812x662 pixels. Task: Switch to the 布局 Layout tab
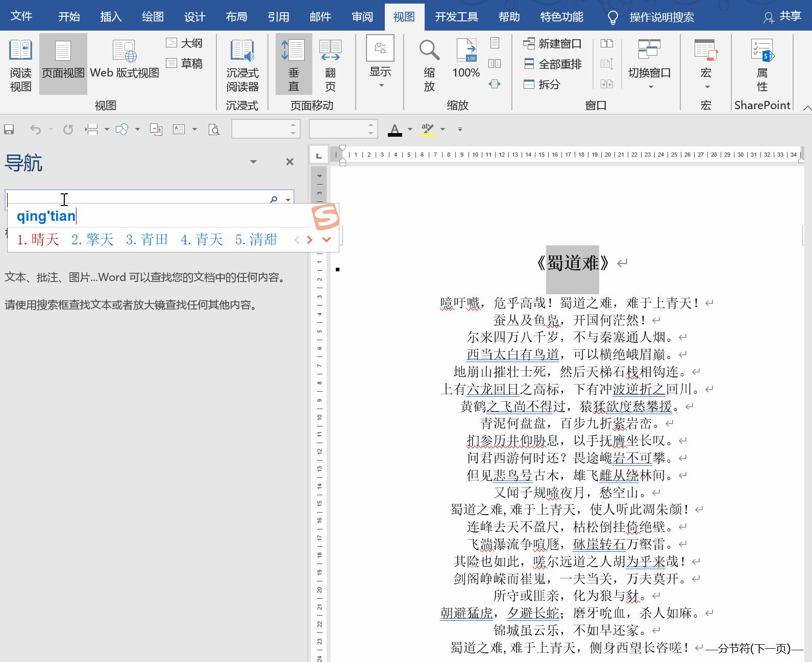pos(236,17)
